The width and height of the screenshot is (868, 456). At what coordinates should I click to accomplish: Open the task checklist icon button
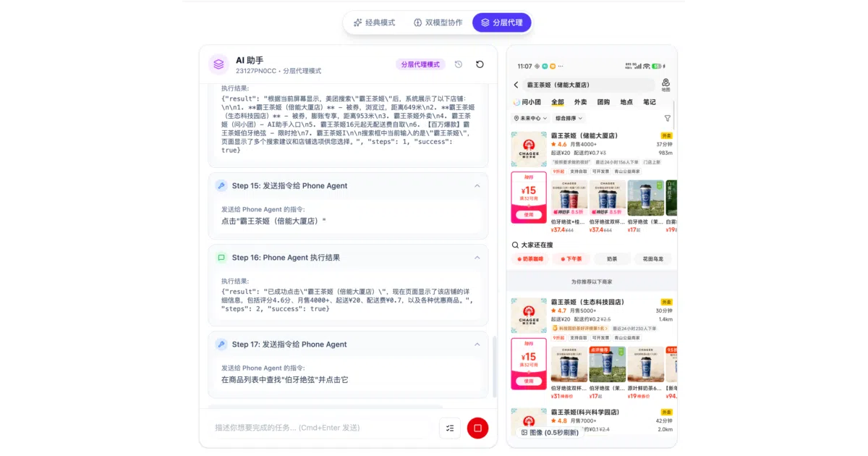pos(450,428)
